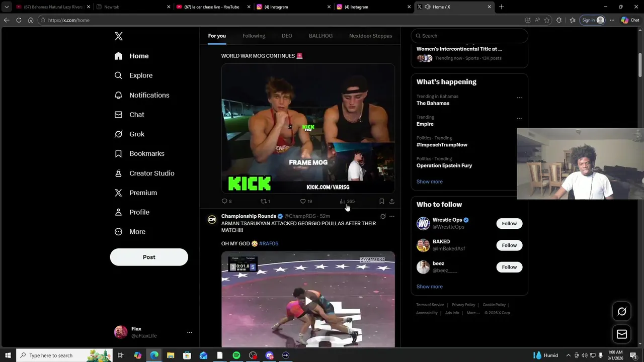Open #RAF06 hashtag link
The image size is (644, 362).
tap(269, 244)
